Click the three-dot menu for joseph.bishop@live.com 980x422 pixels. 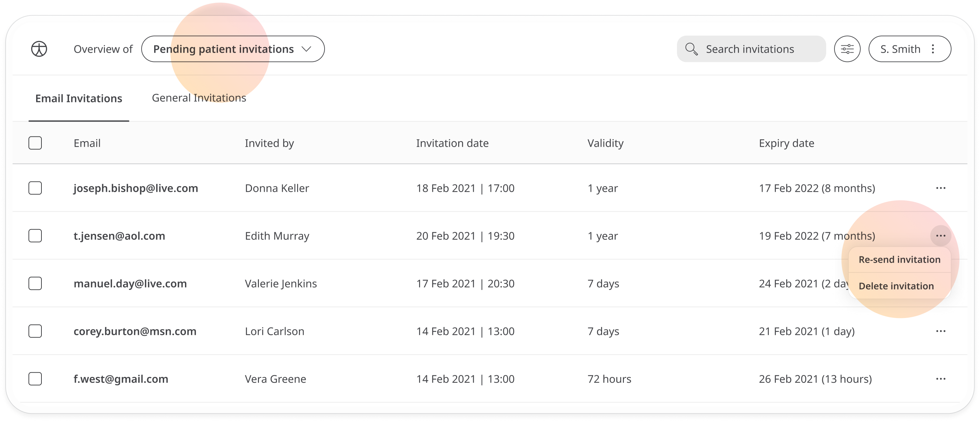941,188
